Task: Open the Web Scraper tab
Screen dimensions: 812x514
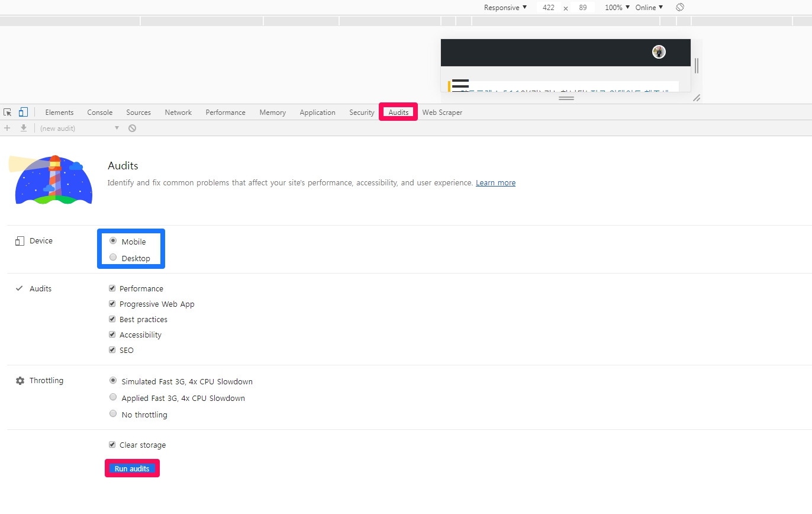Action: 442,113
